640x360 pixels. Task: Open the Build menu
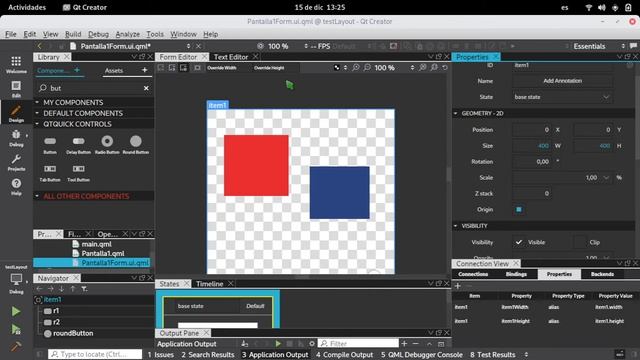click(73, 34)
